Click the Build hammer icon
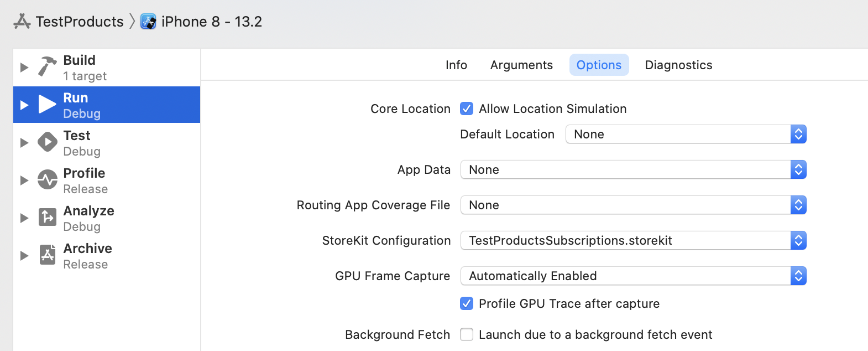This screenshot has height=351, width=868. pos(48,67)
